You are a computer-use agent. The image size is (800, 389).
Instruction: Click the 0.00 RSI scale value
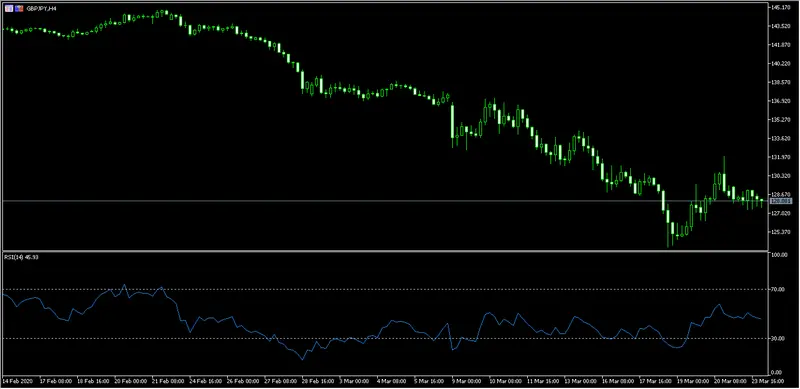coord(777,372)
